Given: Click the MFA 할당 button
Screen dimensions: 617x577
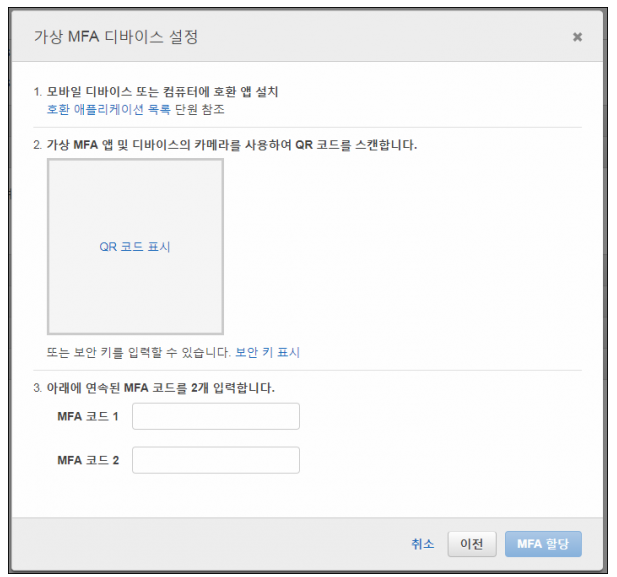Looking at the screenshot, I should pyautogui.click(x=543, y=544).
